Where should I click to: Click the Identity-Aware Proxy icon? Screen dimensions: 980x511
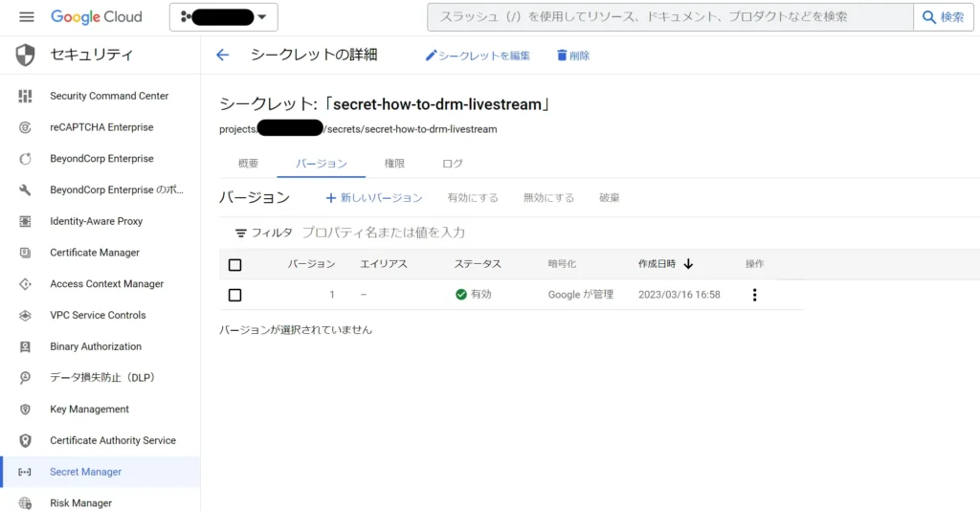pyautogui.click(x=25, y=221)
